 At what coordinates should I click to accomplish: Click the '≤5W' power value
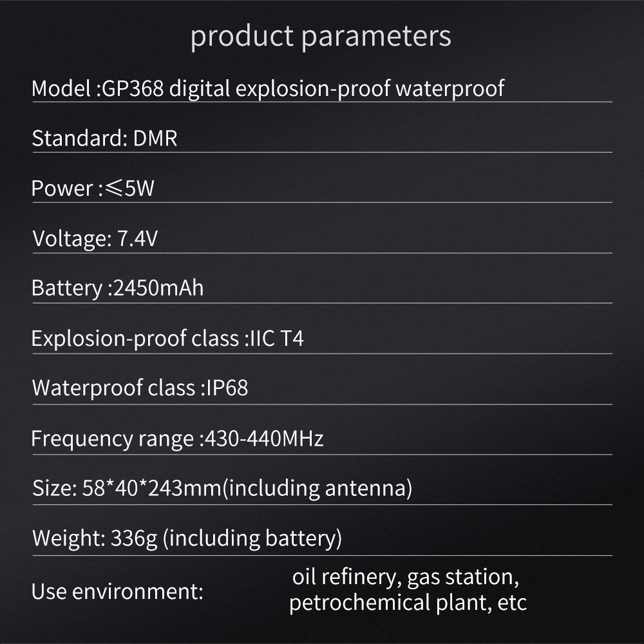[130, 189]
